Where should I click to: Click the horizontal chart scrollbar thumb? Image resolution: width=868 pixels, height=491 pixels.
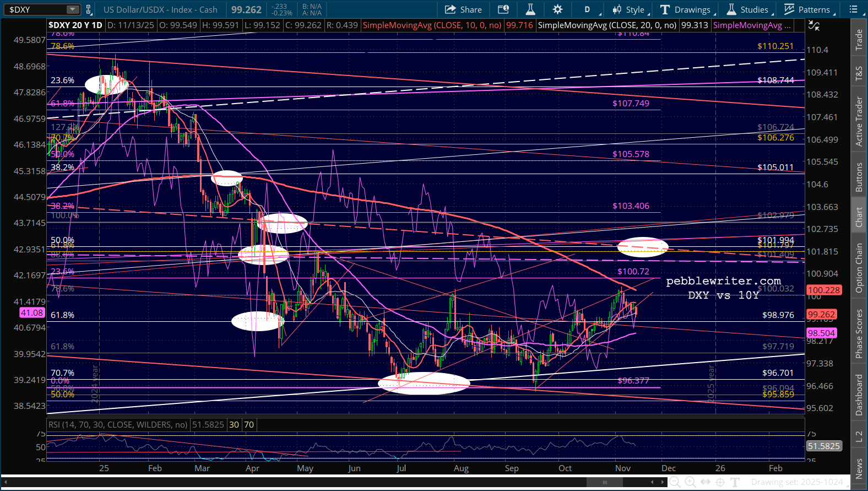pyautogui.click(x=604, y=482)
